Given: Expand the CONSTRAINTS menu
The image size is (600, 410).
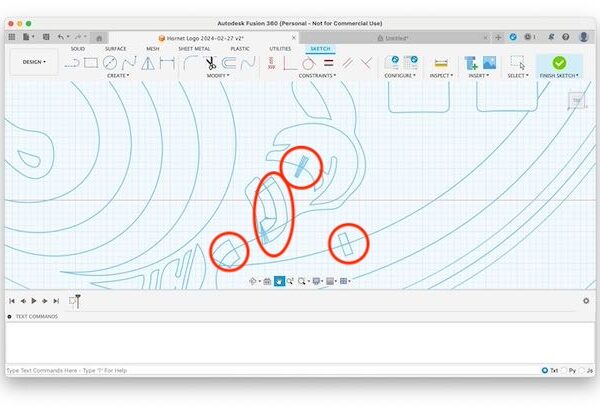Looking at the screenshot, I should point(317,76).
